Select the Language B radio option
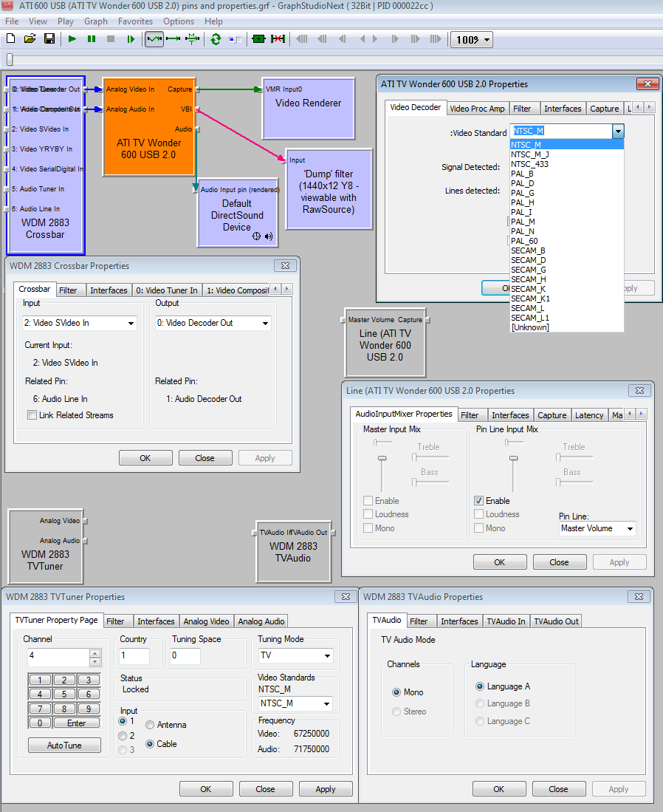663x812 pixels. (480, 703)
